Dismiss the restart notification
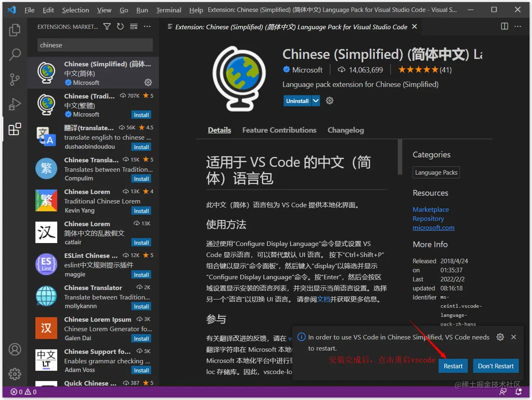The width and height of the screenshot is (532, 400). point(513,337)
